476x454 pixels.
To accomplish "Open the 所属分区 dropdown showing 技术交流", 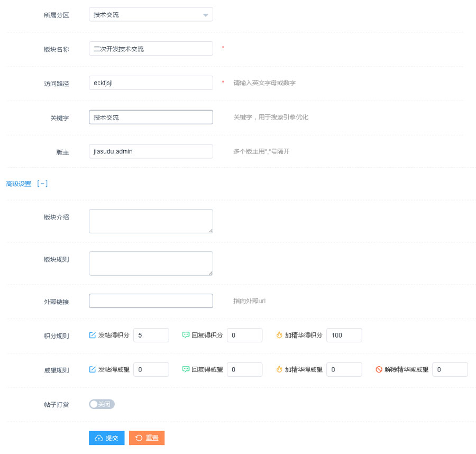I will point(151,15).
